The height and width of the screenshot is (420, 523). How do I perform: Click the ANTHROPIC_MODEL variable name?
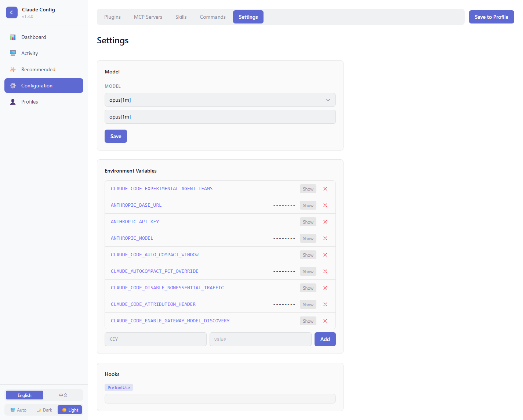[132, 238]
